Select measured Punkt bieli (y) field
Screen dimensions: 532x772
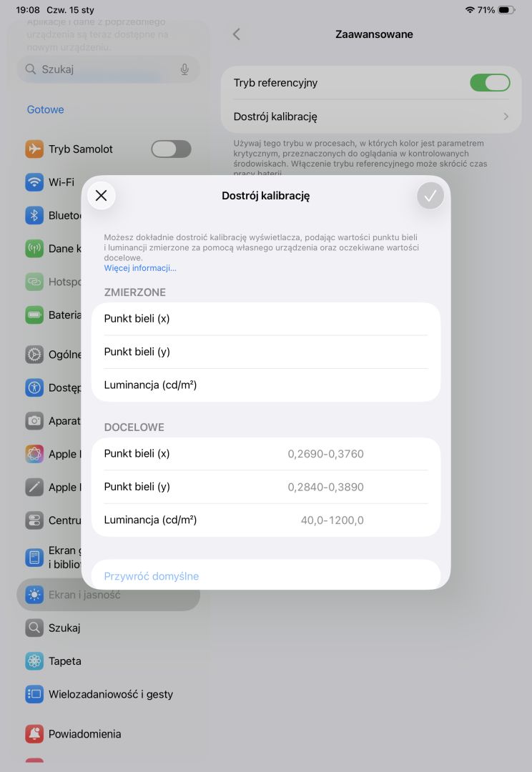click(265, 352)
